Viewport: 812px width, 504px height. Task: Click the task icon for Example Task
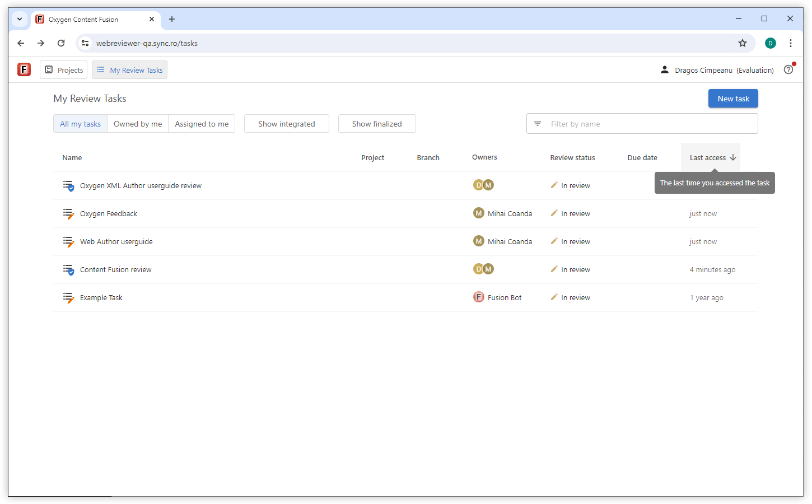click(x=68, y=297)
